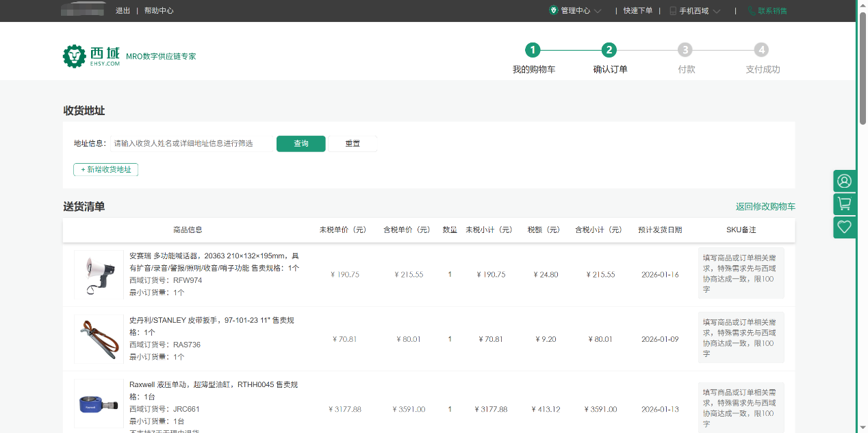
Task: Click step 4 circle 支付成功
Action: (x=762, y=50)
